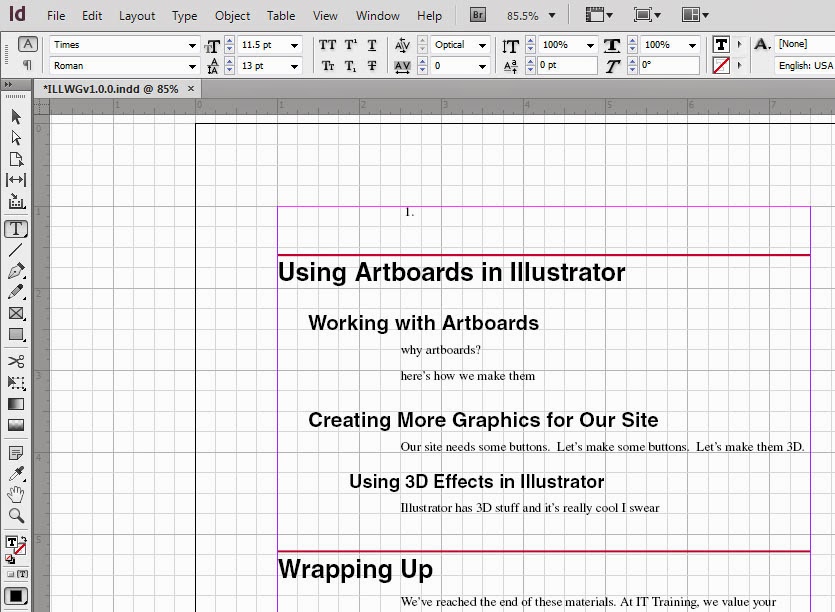
Task: Choose the Line tool
Action: click(x=16, y=250)
